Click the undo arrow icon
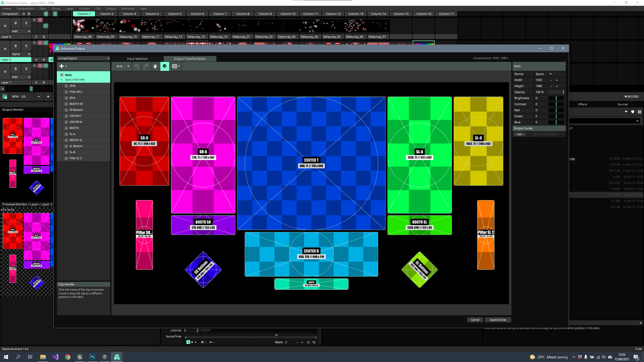 click(x=137, y=66)
